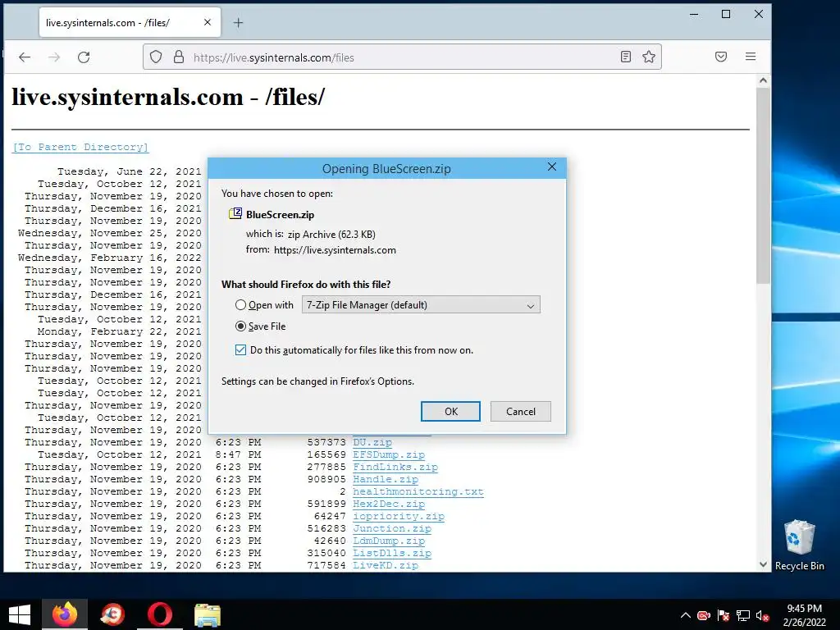The height and width of the screenshot is (630, 840).
Task: Reload the current page
Action: [x=84, y=57]
